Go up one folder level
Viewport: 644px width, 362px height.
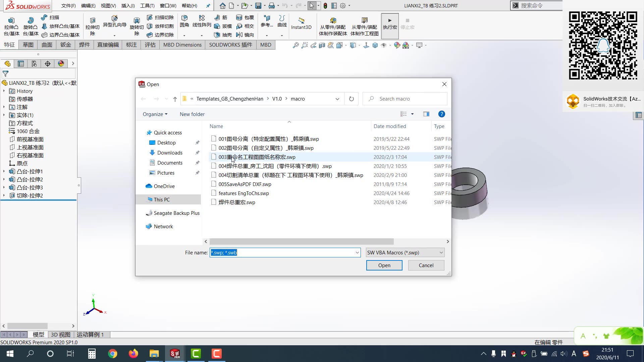point(175,99)
